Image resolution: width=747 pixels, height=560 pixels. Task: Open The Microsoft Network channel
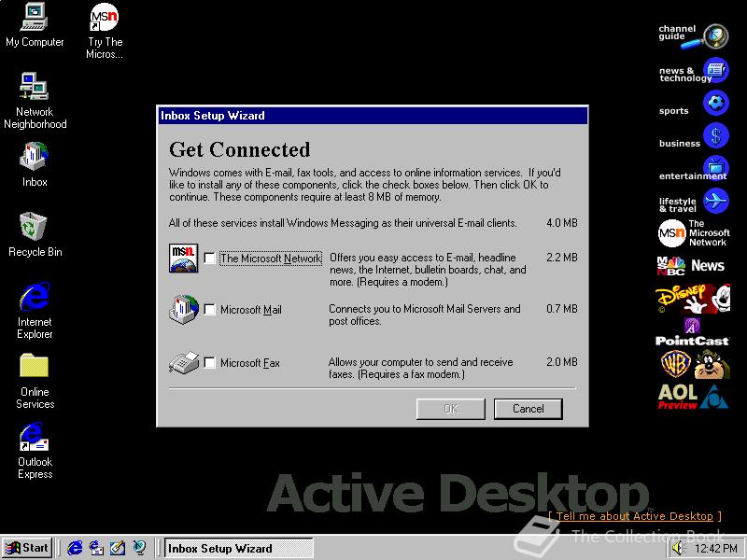pyautogui.click(x=694, y=233)
